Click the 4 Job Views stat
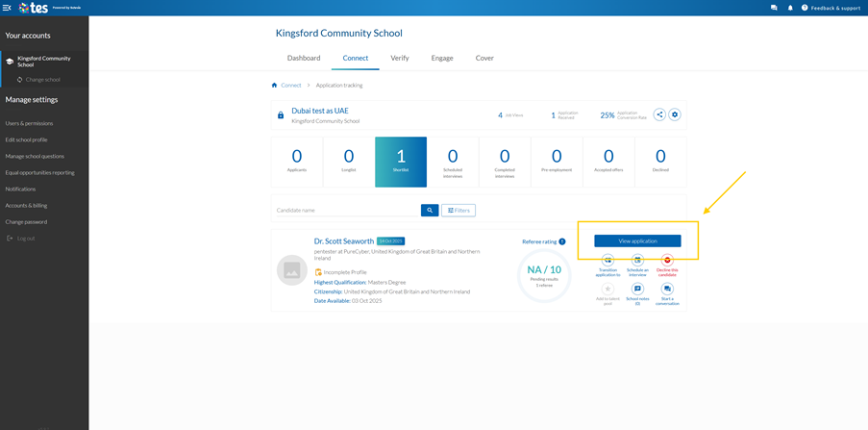 click(x=509, y=115)
